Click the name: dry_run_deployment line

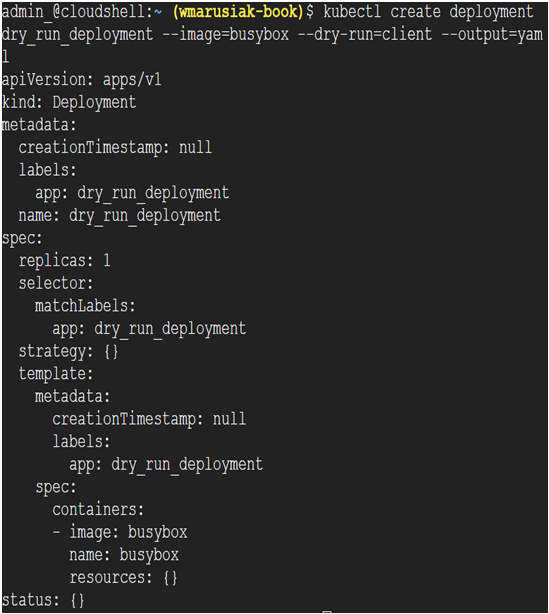pos(119,216)
